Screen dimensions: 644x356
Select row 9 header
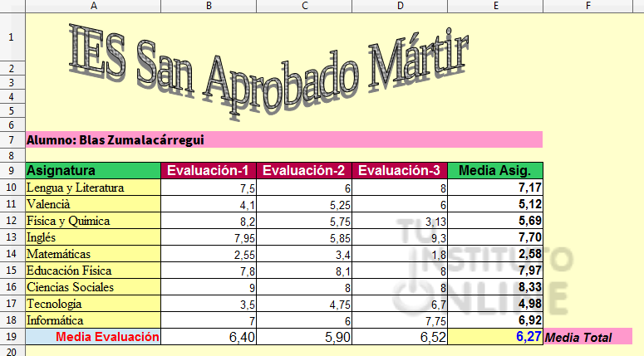[x=12, y=170]
